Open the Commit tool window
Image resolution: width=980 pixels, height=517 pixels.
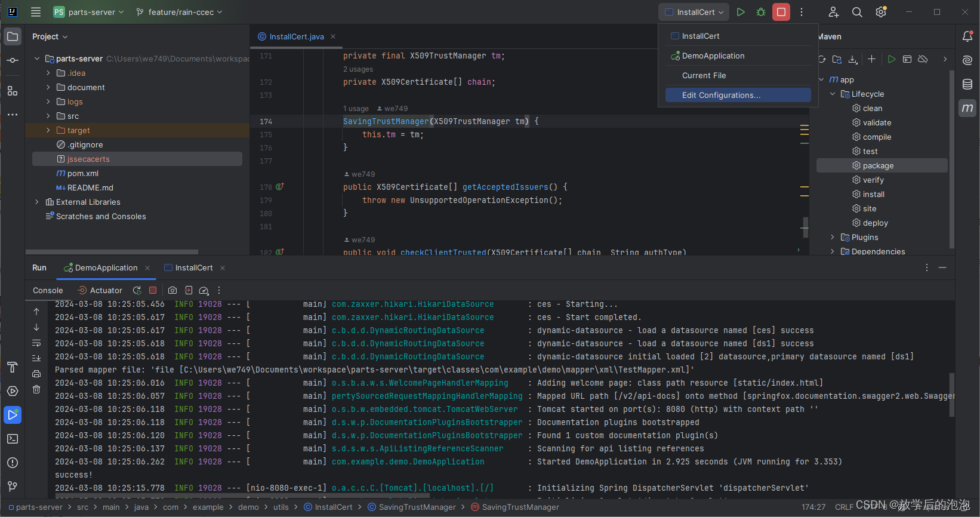coord(13,60)
